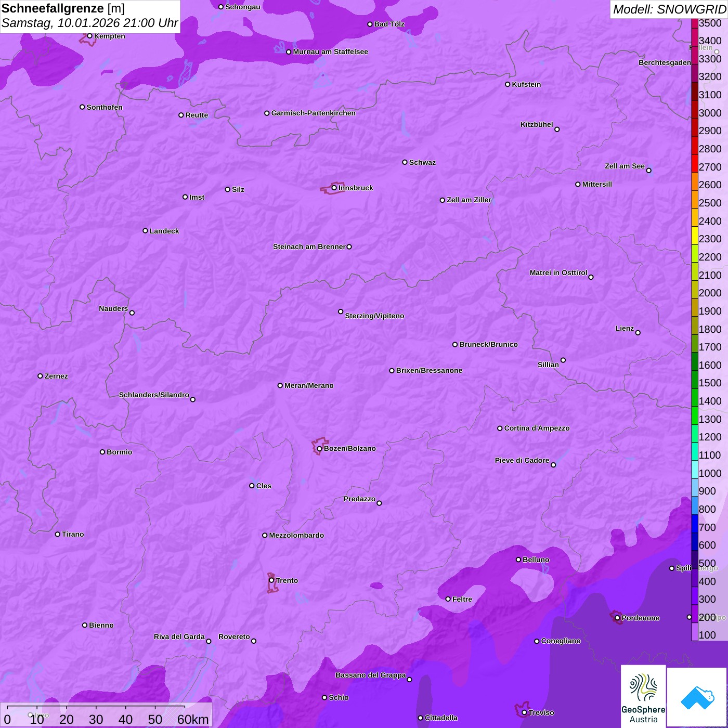Click the 'Modell: SNOWGRID' label

[x=669, y=9]
